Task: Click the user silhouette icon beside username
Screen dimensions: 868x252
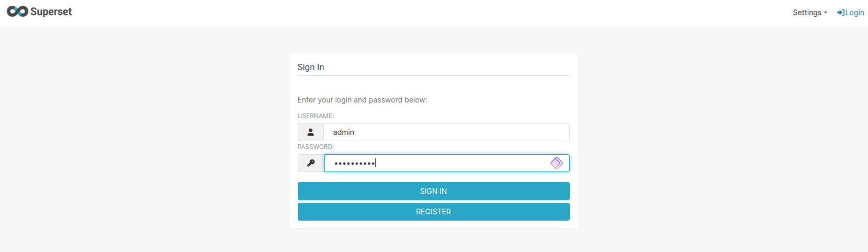Action: [x=311, y=132]
